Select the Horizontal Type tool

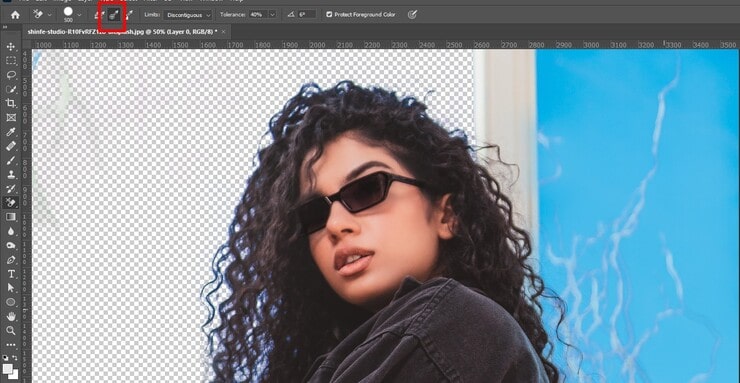(11, 274)
